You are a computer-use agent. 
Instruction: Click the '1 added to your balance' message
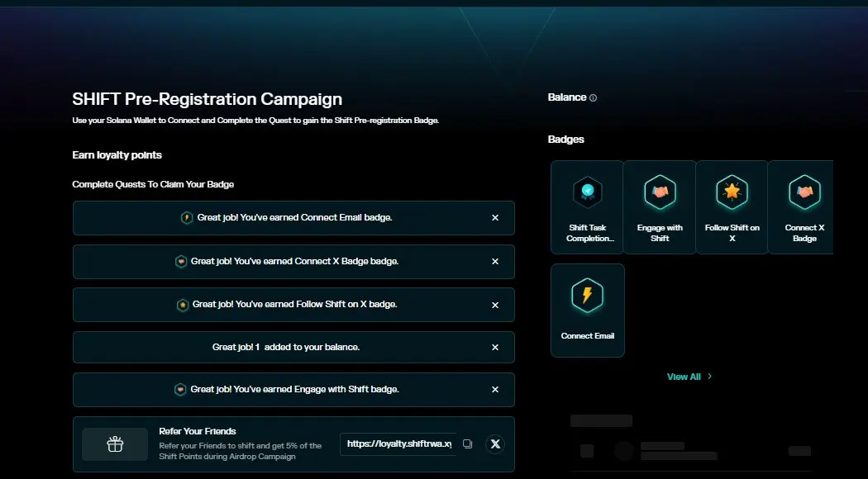coord(286,348)
